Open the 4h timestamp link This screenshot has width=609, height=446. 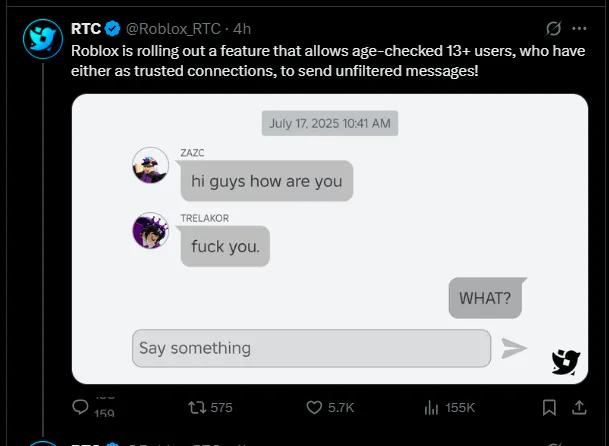(x=242, y=29)
